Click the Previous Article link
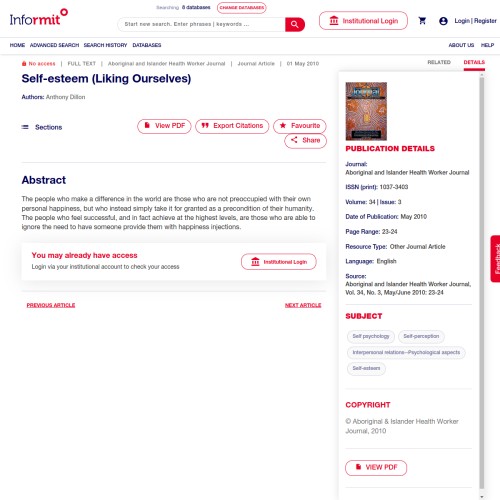The width and height of the screenshot is (500, 500). click(51, 305)
